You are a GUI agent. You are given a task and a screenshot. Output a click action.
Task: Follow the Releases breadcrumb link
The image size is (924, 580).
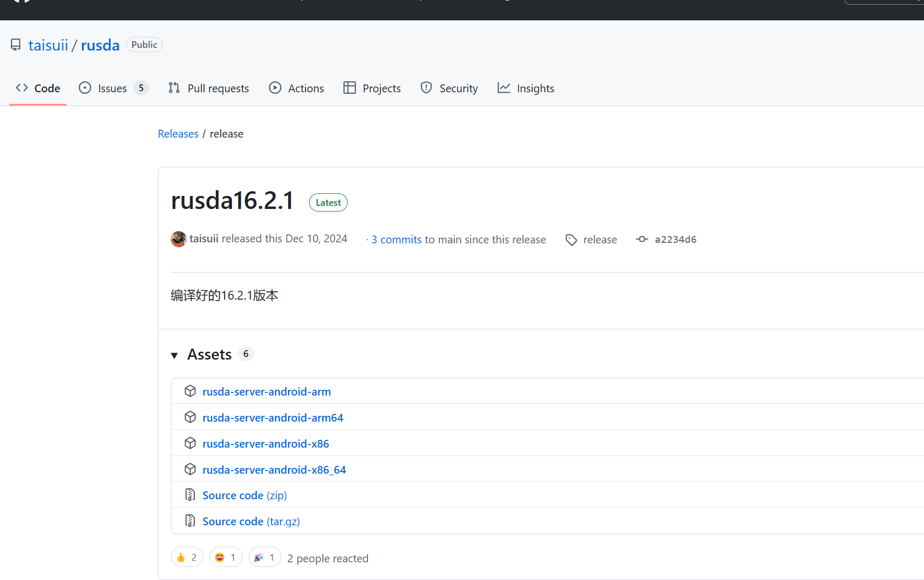(x=178, y=134)
